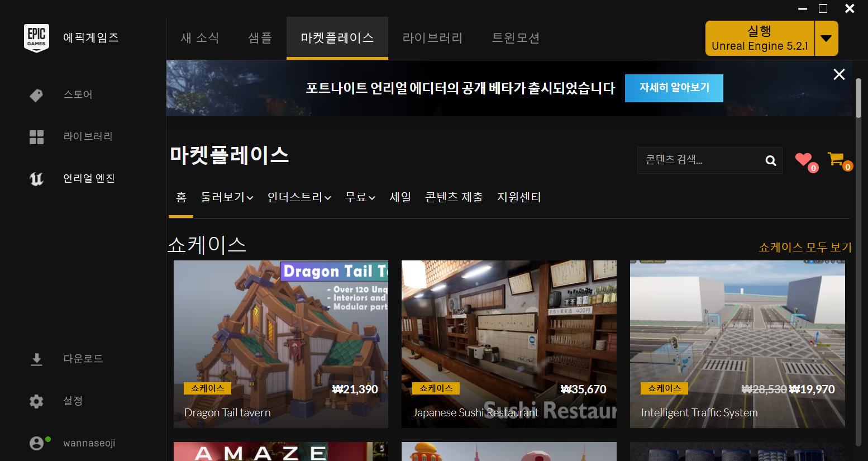
Task: Open the 설정 gear icon in sidebar
Action: click(x=36, y=401)
